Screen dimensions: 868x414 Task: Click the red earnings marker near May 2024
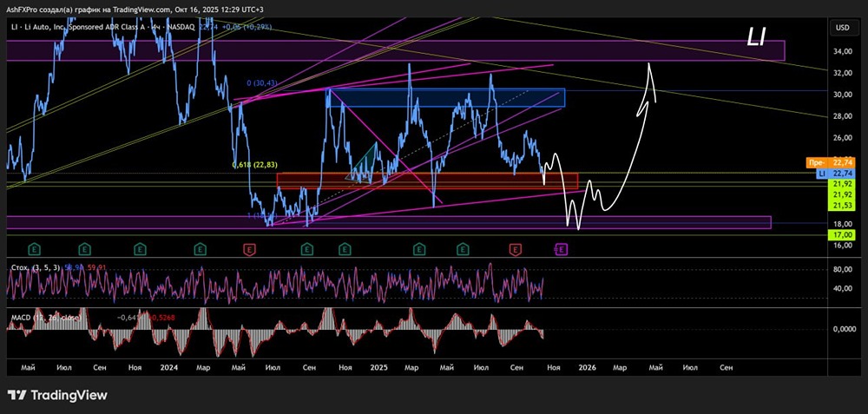coord(250,250)
